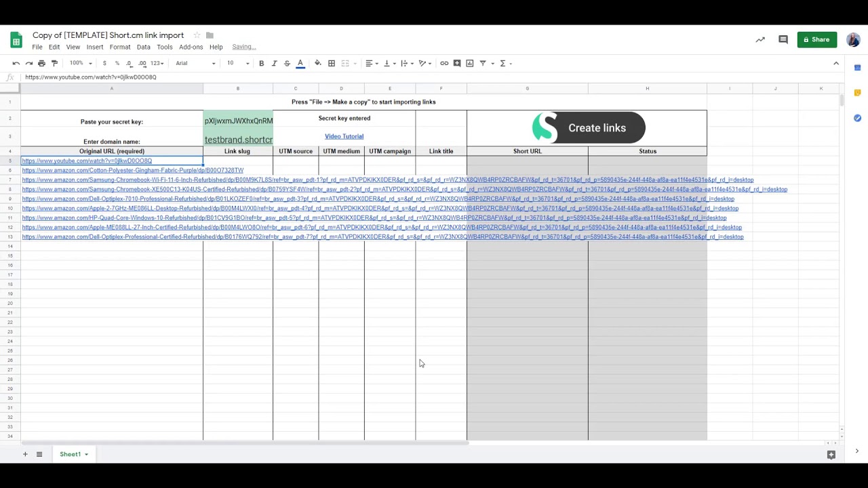Open the Google account avatar
868x488 pixels.
(853, 39)
